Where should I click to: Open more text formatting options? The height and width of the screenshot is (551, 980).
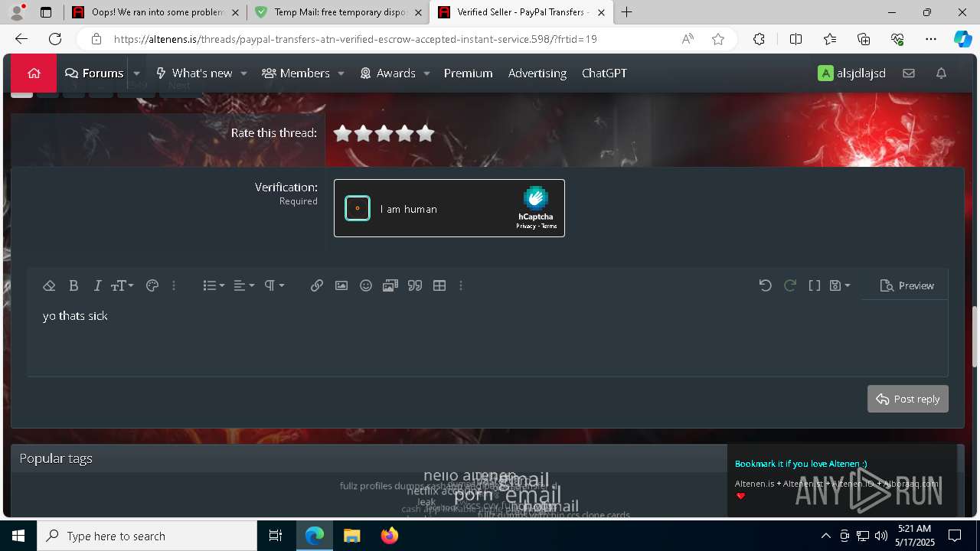click(174, 285)
